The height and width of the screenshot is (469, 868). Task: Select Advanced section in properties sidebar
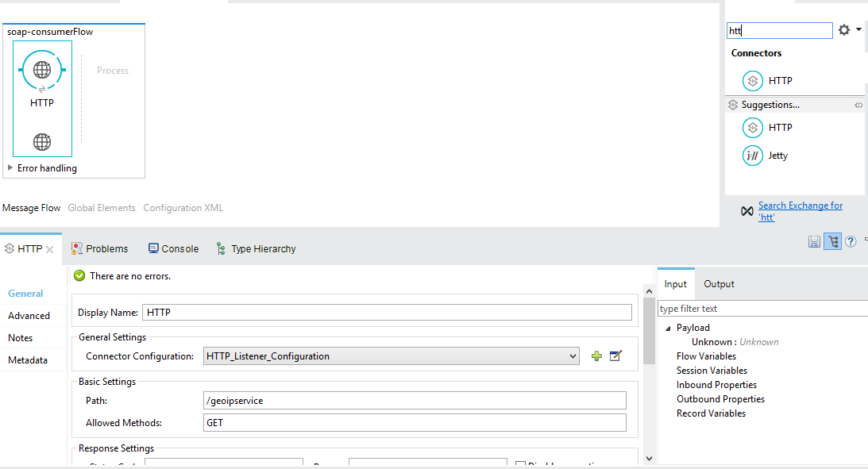pyautogui.click(x=29, y=316)
